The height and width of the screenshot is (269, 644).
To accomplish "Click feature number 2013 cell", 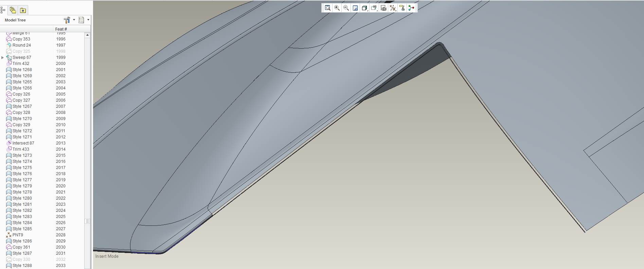I will (x=61, y=143).
